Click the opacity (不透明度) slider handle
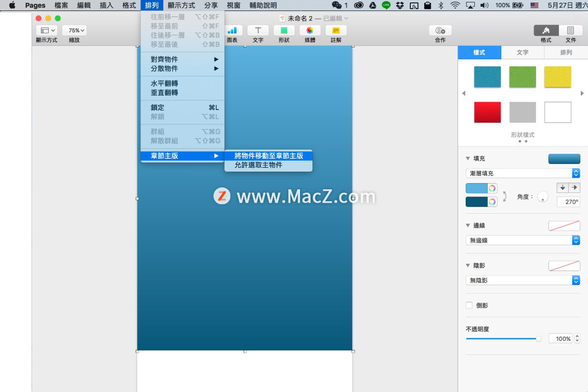588x392 pixels. 538,338
